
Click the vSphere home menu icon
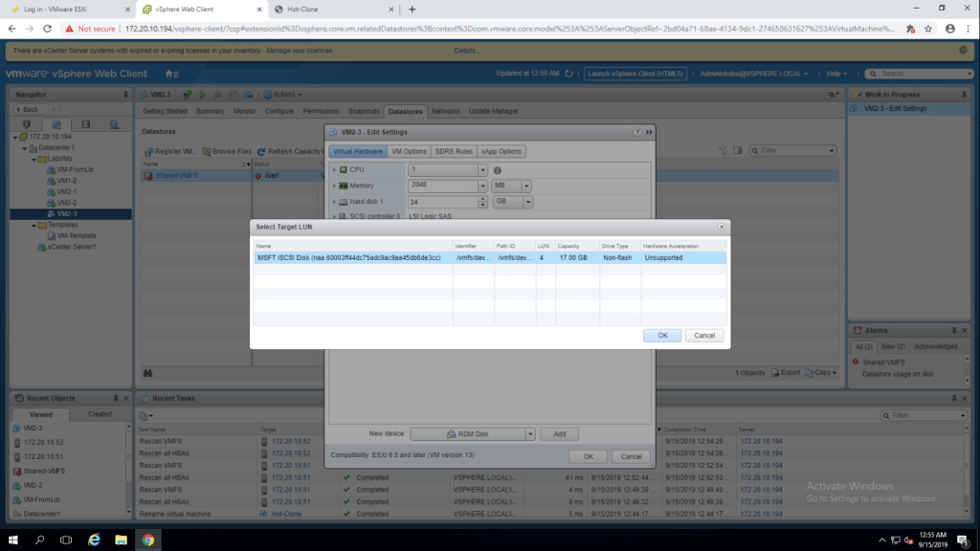point(171,74)
